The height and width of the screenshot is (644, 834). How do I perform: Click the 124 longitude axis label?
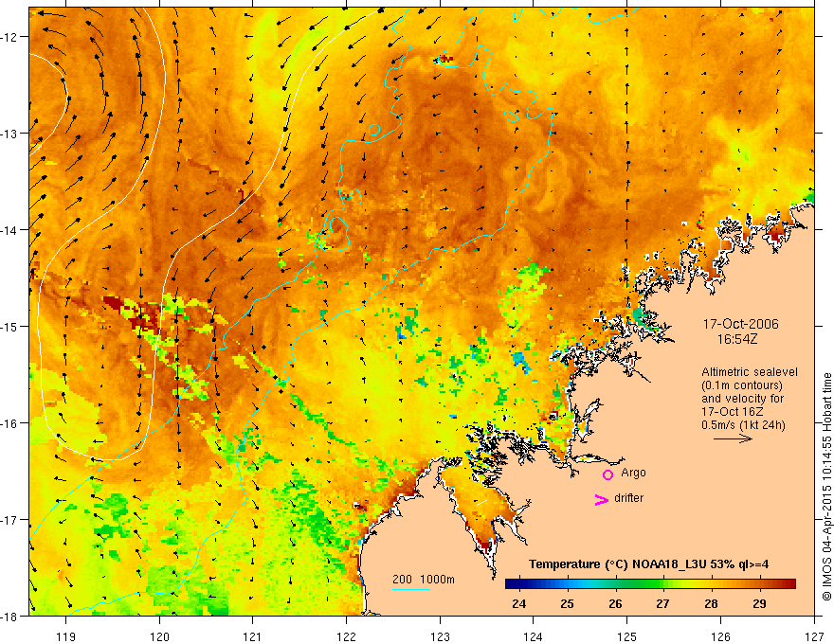pyautogui.click(x=534, y=636)
